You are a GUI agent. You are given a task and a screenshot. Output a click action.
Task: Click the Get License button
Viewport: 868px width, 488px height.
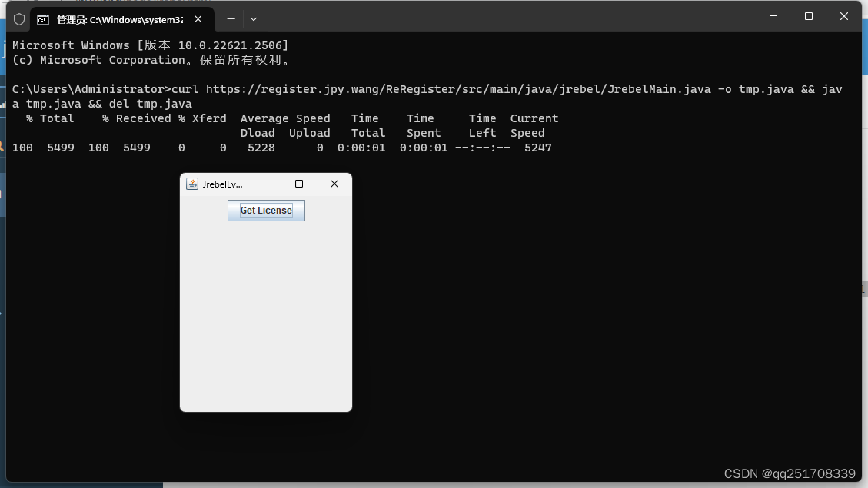(266, 211)
